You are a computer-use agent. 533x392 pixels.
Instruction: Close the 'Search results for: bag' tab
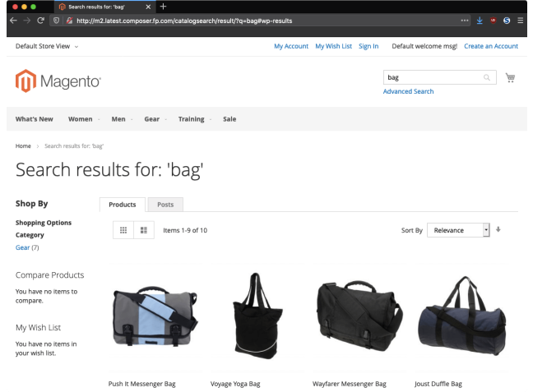148,7
